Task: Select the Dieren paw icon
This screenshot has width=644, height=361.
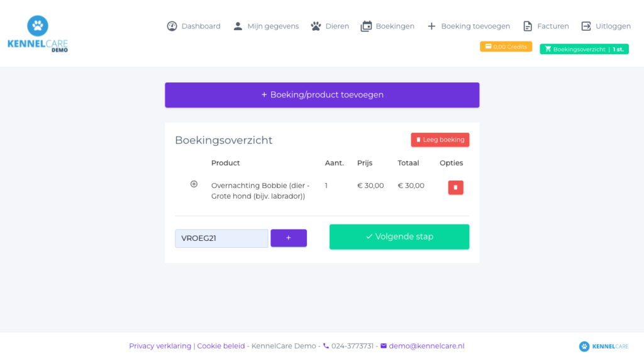Action: (x=316, y=26)
